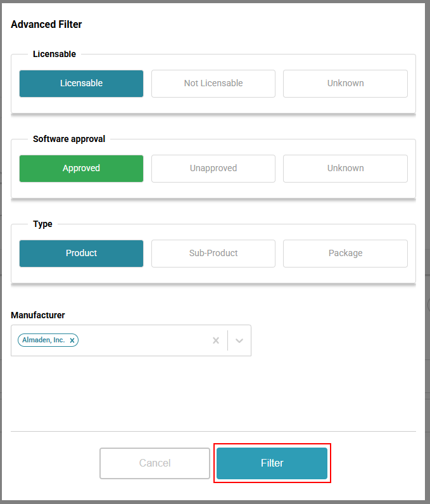Click the Software approval group heading

69,139
